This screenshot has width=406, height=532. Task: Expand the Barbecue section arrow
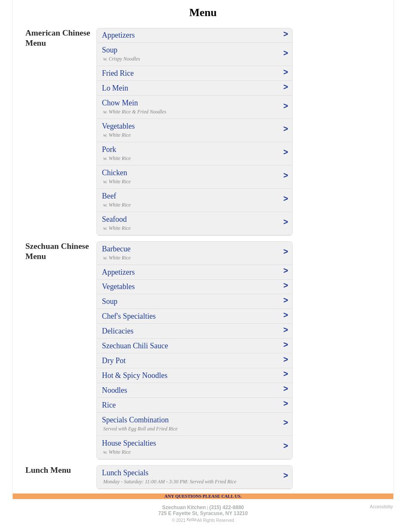285,252
